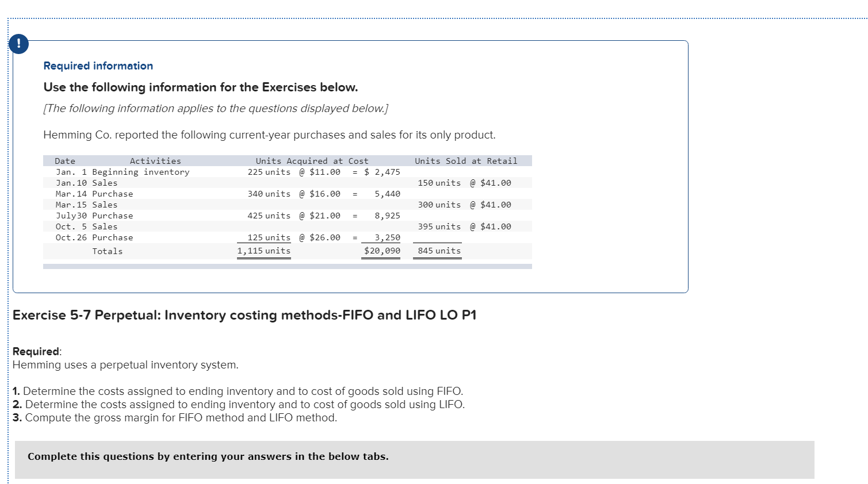Click the Required information heading

(x=98, y=66)
